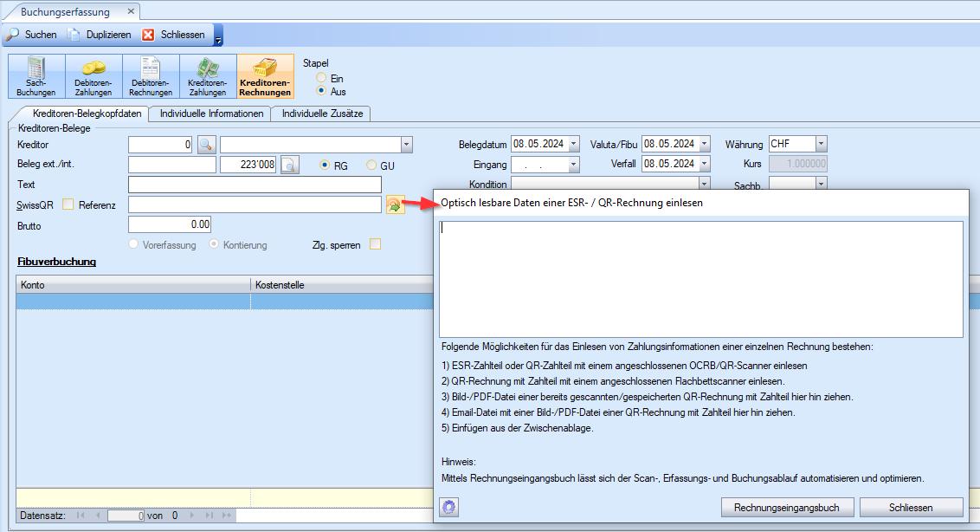Expand the Verfall date dropdown

coord(705,164)
